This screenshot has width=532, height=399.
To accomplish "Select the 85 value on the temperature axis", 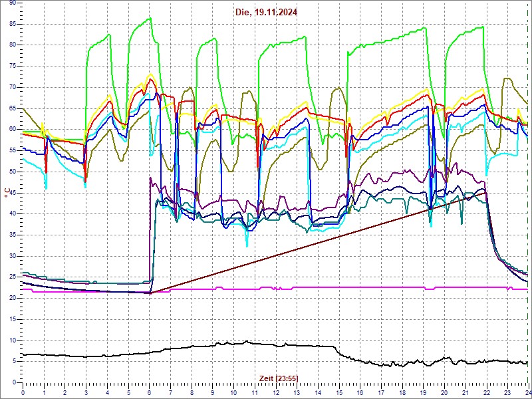I will click(x=12, y=24).
